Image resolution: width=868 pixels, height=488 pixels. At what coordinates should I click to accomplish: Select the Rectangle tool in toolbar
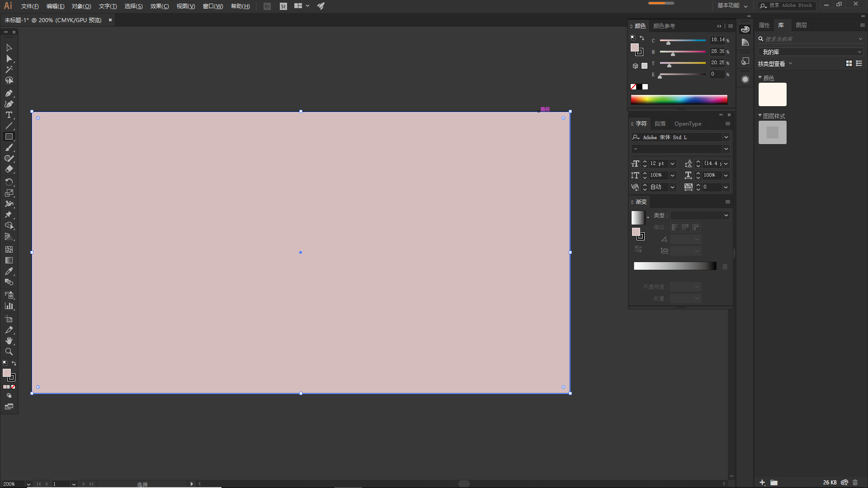click(x=8, y=136)
